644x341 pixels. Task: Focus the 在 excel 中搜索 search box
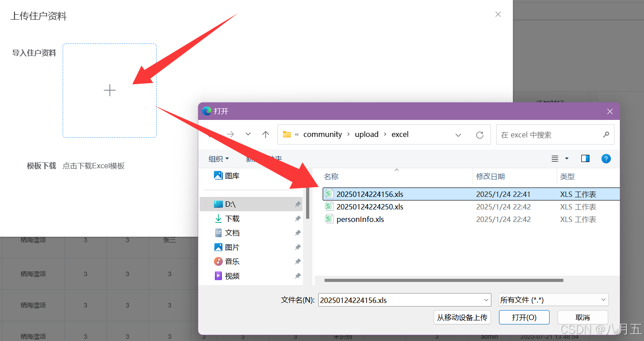click(x=555, y=135)
